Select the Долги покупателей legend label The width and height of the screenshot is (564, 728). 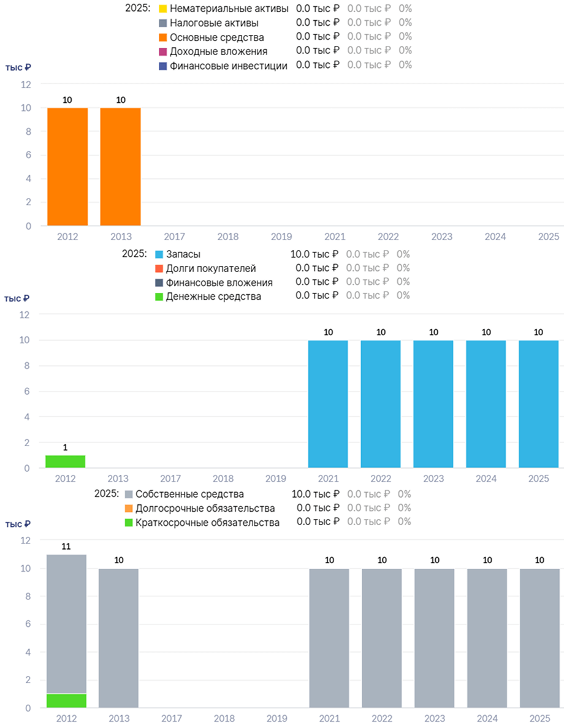pos(211,268)
